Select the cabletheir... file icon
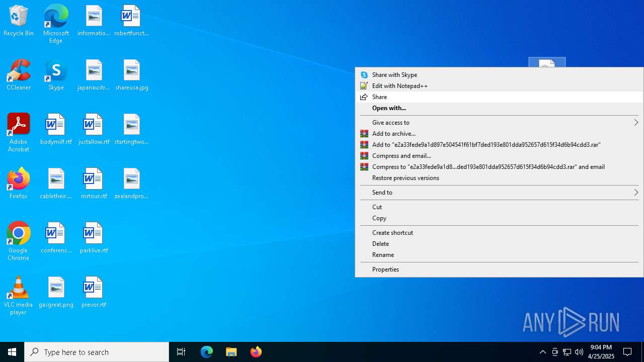Image resolution: width=644 pixels, height=362 pixels. (56, 184)
